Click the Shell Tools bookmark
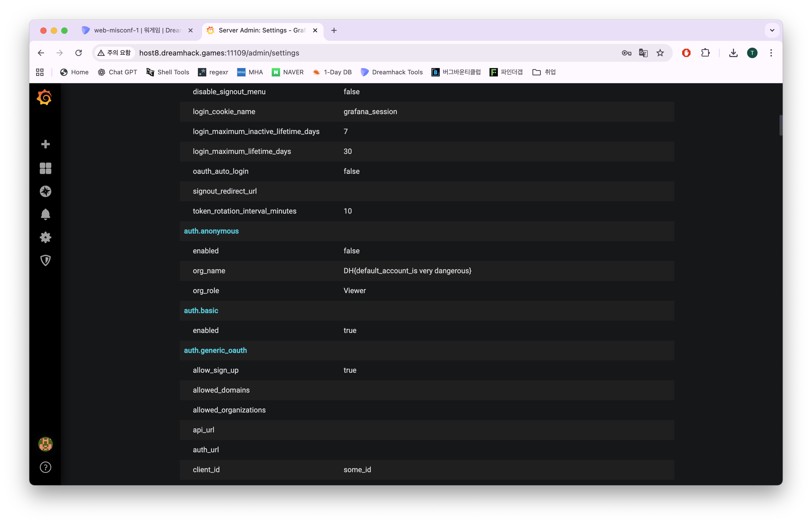812x524 pixels. 168,72
